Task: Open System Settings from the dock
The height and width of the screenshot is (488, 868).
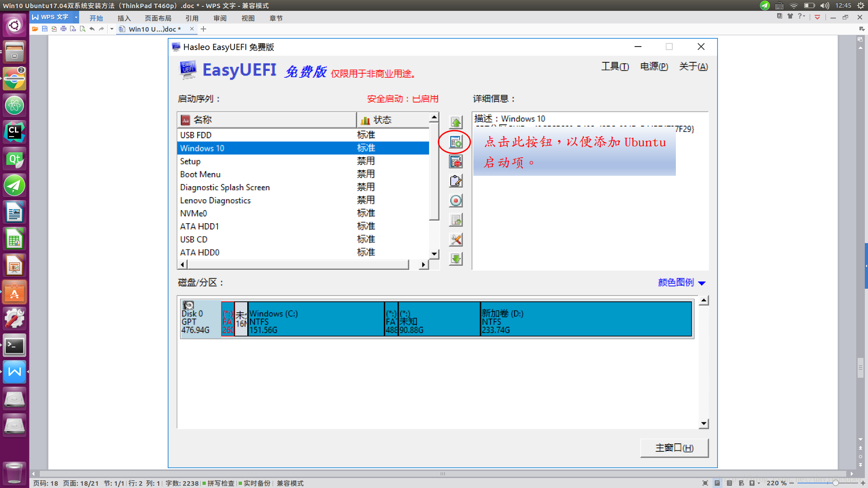Action: 14,319
